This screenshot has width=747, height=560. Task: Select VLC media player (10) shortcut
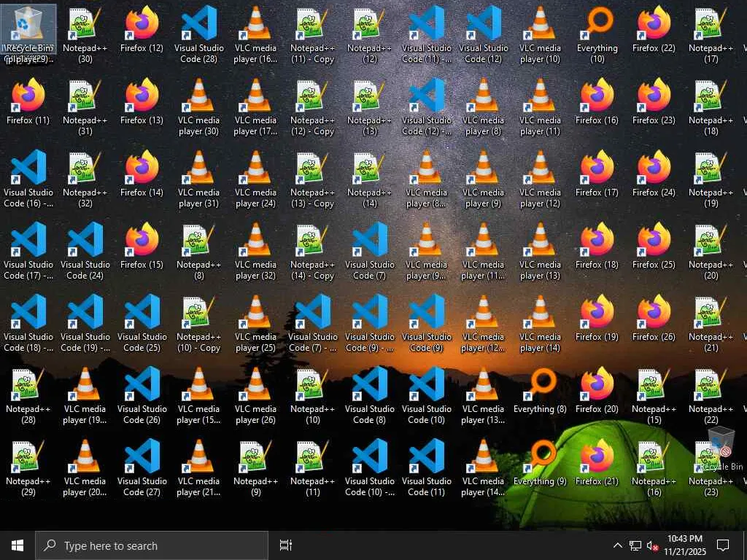[540, 35]
